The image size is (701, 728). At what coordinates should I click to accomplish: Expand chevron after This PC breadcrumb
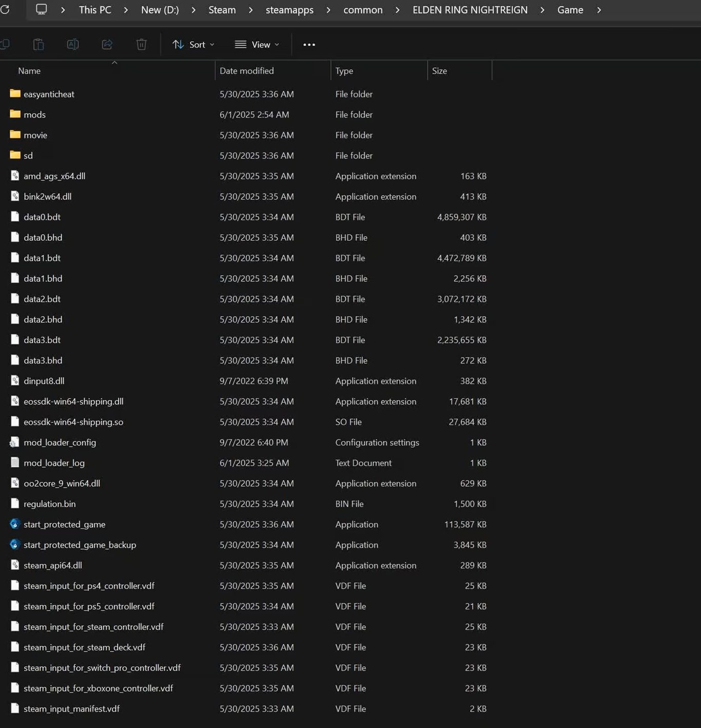126,10
